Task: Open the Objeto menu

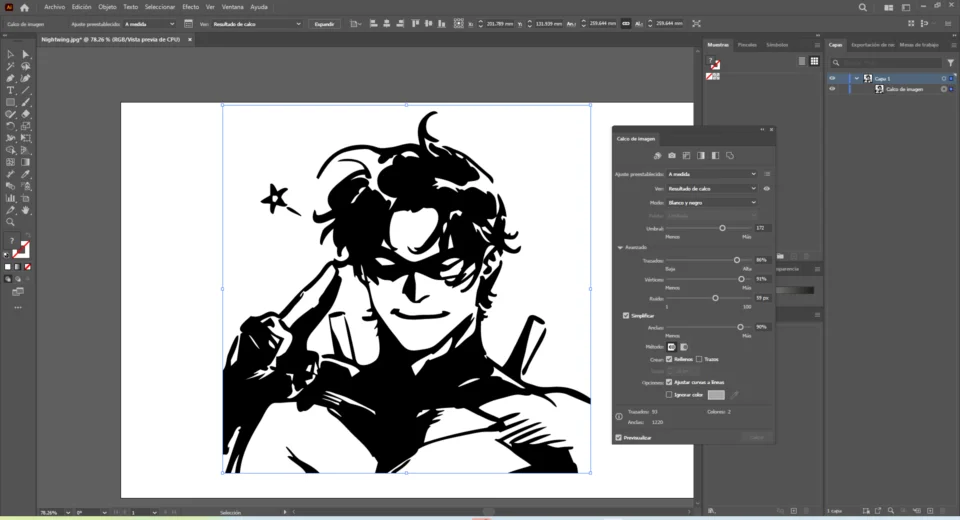Action: click(107, 7)
